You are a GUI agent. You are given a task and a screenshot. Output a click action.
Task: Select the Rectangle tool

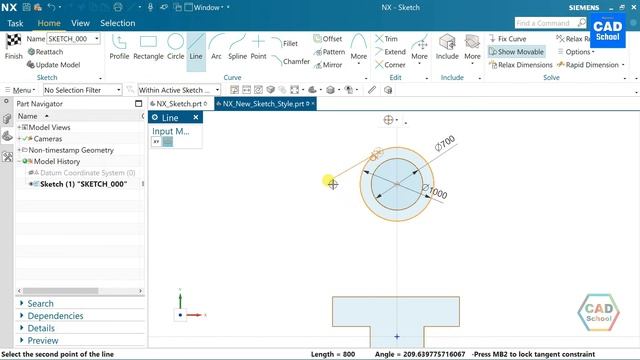pos(148,47)
